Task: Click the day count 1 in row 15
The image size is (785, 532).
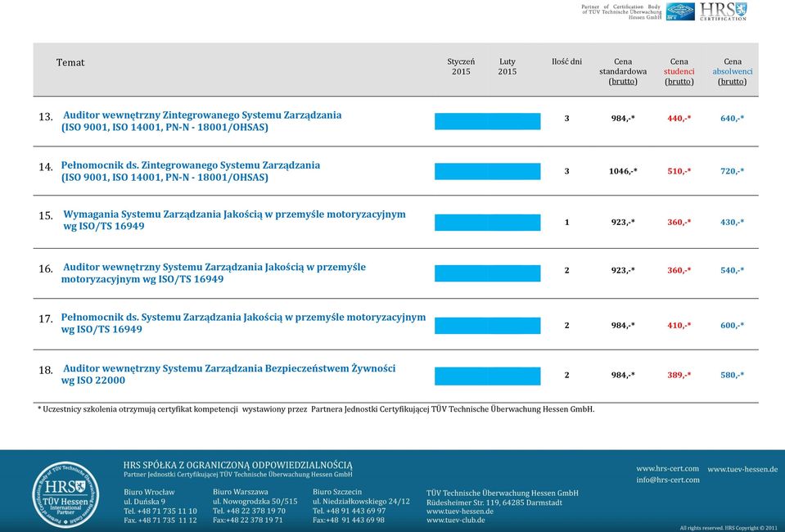Action: point(566,222)
